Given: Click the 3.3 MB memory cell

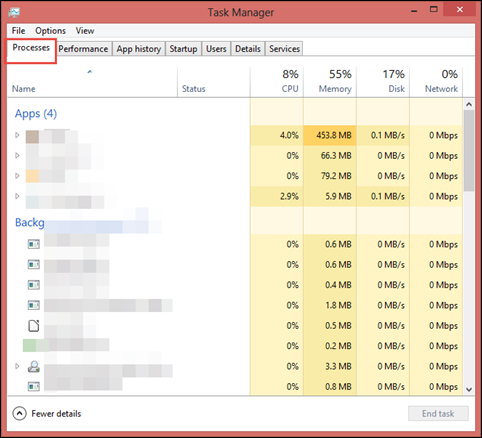Looking at the screenshot, I should pos(330,366).
